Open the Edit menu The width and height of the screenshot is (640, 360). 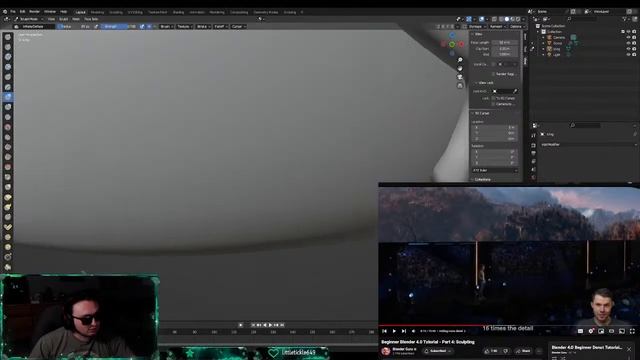pos(22,12)
